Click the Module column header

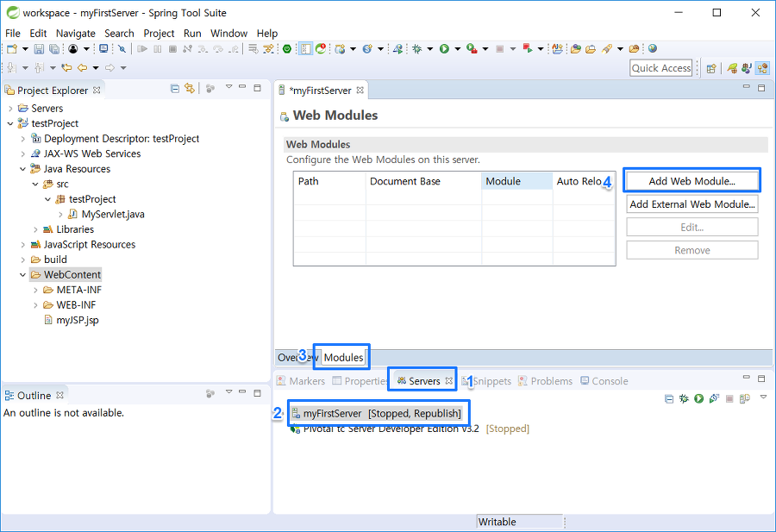click(x=516, y=181)
